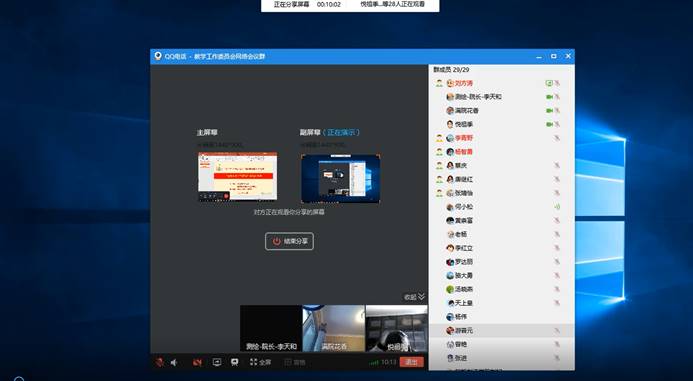This screenshot has width=693, height=381.
Task: Click the 正在演示 presenting status link
Action: click(x=341, y=133)
